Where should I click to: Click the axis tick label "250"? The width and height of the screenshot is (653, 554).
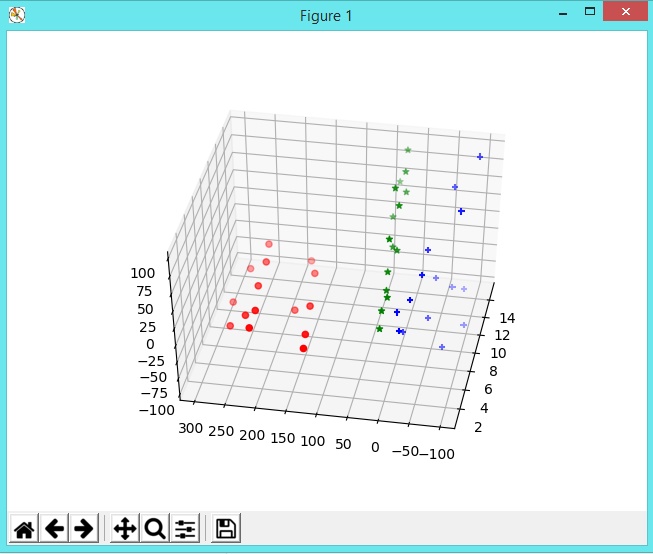tap(221, 432)
